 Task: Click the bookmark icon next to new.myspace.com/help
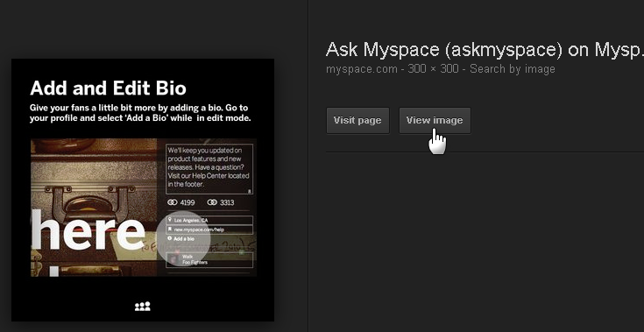[170, 230]
